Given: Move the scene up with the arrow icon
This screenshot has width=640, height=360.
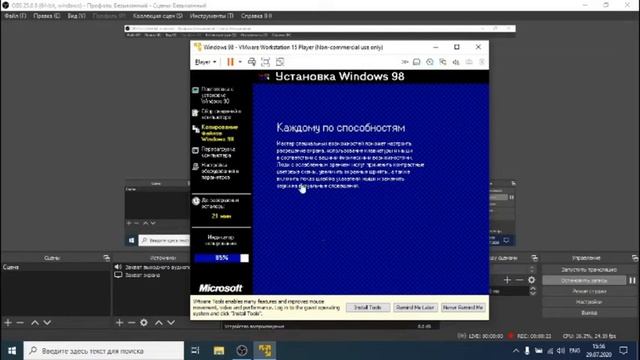Looking at the screenshot, I should click(x=35, y=323).
